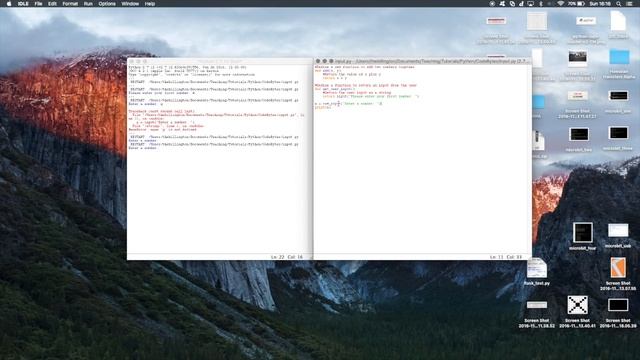Viewport: 640px width, 360px height.
Task: Click the Python version banner line in shell
Action: (x=187, y=67)
